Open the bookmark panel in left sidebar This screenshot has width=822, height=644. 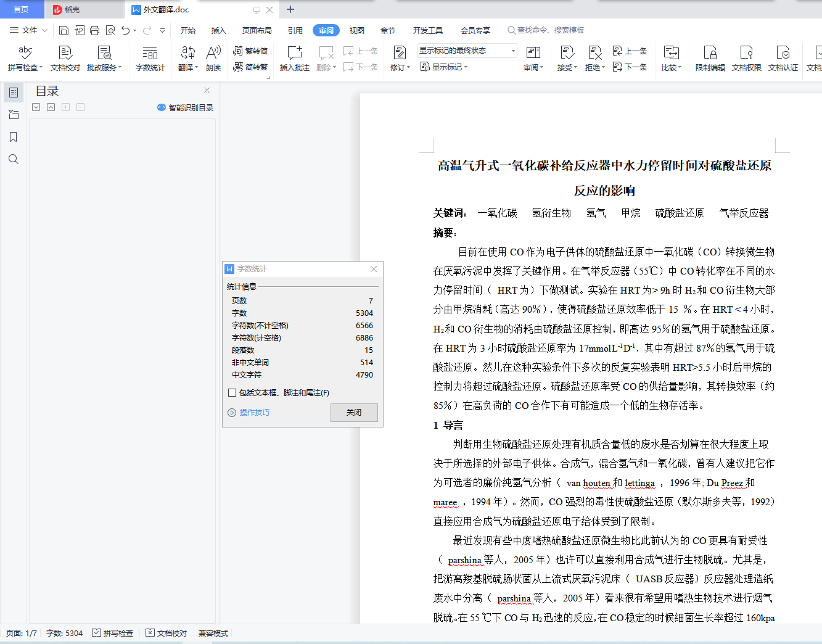click(x=13, y=137)
